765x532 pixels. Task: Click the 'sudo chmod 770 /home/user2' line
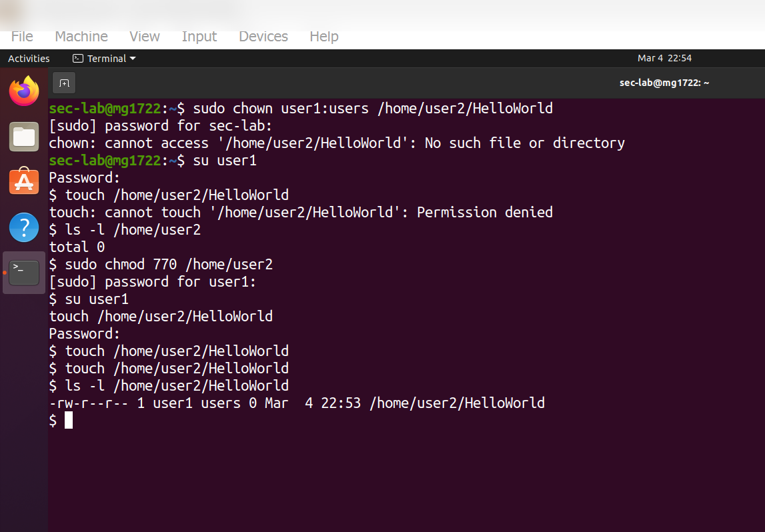tap(161, 264)
